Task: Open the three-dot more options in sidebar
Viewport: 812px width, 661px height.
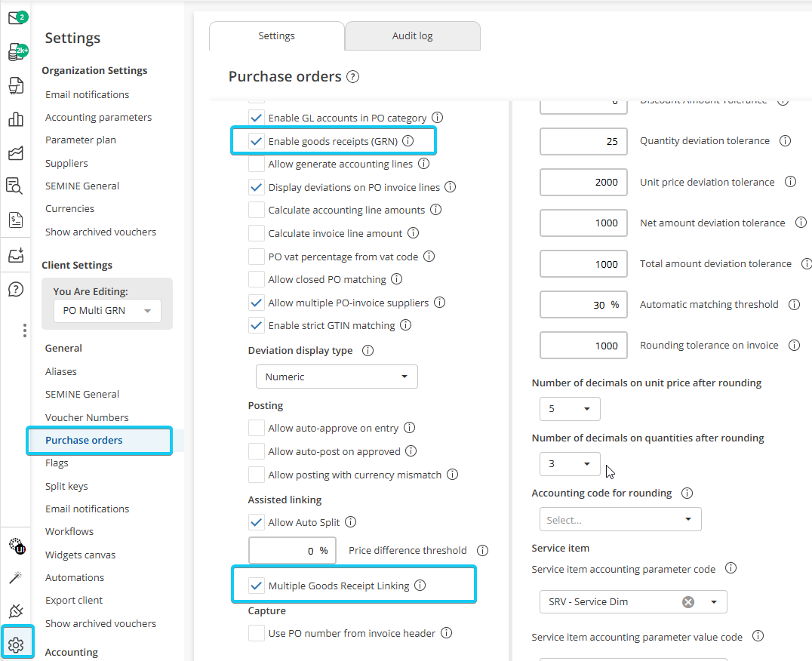Action: tap(24, 330)
